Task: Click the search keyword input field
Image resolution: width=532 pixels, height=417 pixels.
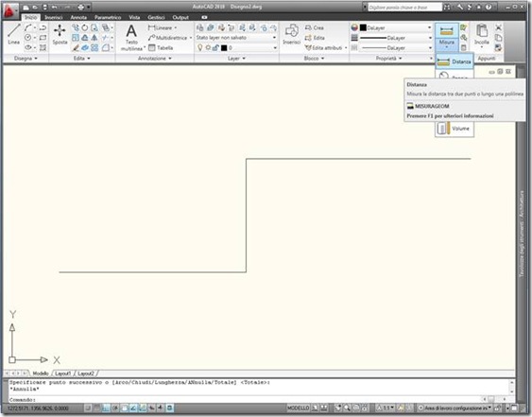Action: pos(404,8)
